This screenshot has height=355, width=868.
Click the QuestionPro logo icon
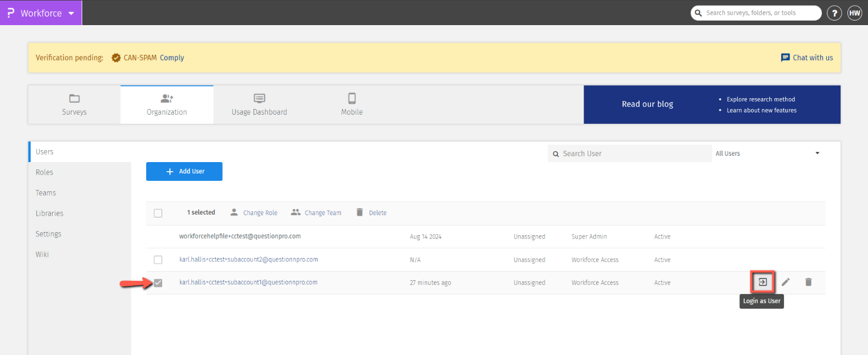[10, 13]
